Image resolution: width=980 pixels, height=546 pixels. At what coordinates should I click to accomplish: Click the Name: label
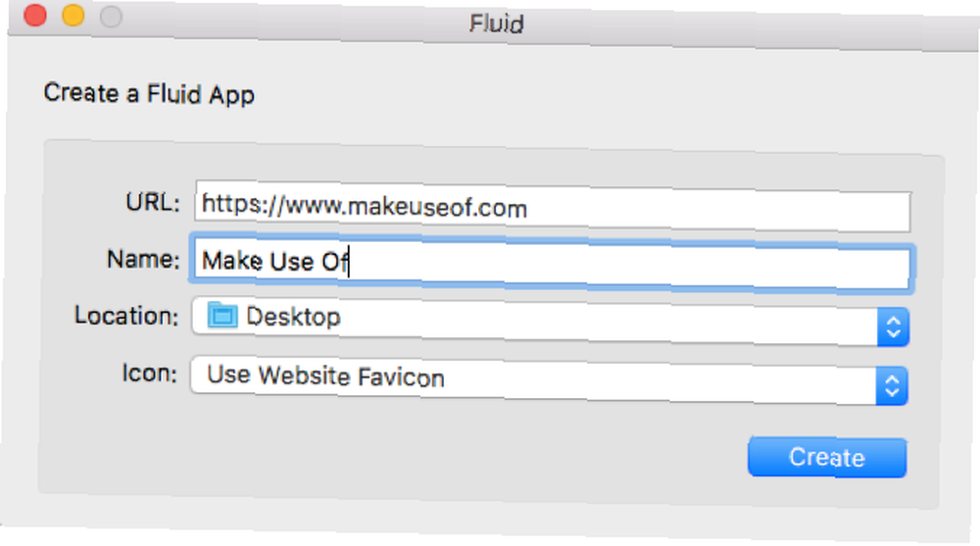(x=143, y=259)
